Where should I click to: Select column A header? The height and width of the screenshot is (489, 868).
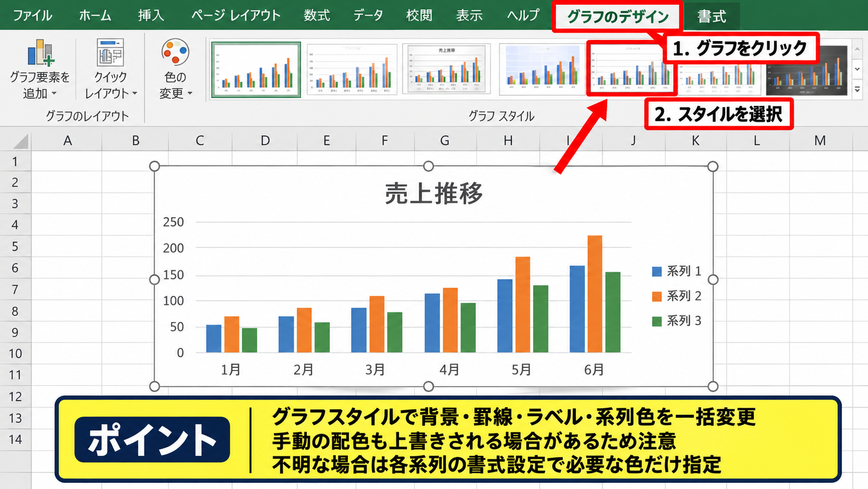click(x=67, y=140)
